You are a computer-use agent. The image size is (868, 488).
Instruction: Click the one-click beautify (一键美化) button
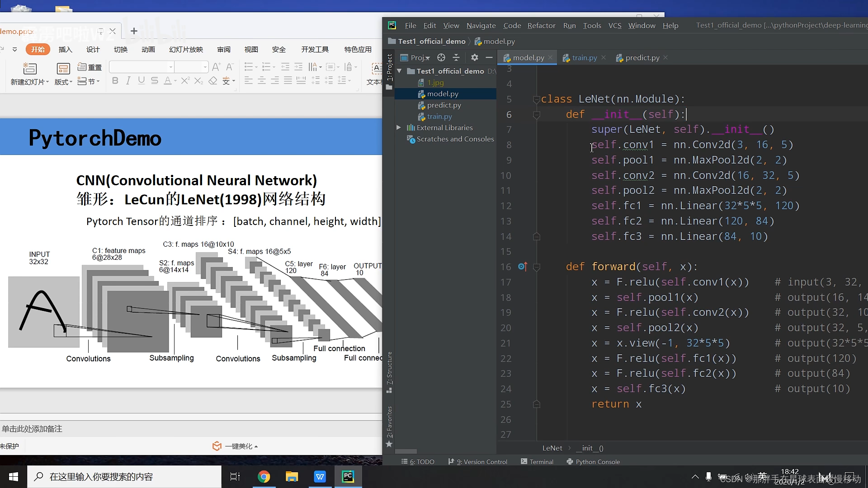[x=235, y=446]
